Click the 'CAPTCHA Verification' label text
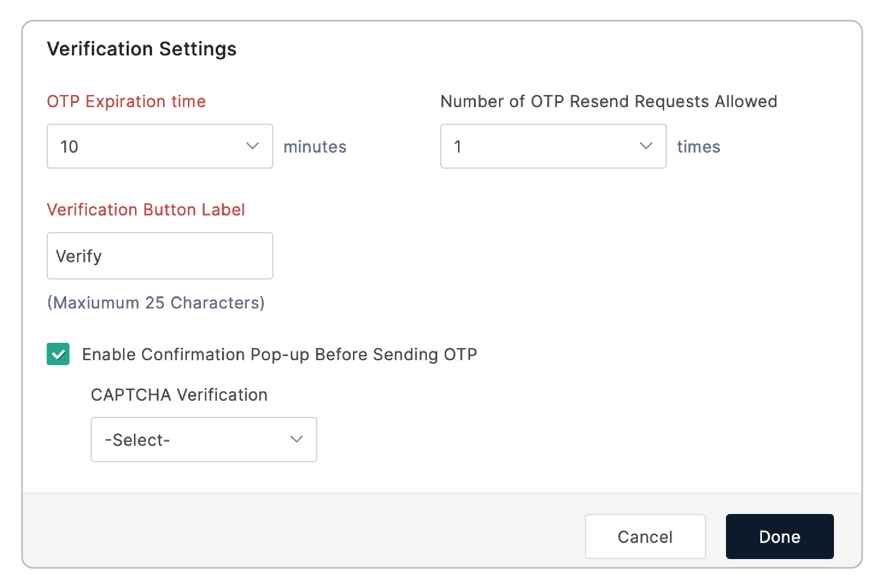The width and height of the screenshot is (884, 588). click(179, 395)
